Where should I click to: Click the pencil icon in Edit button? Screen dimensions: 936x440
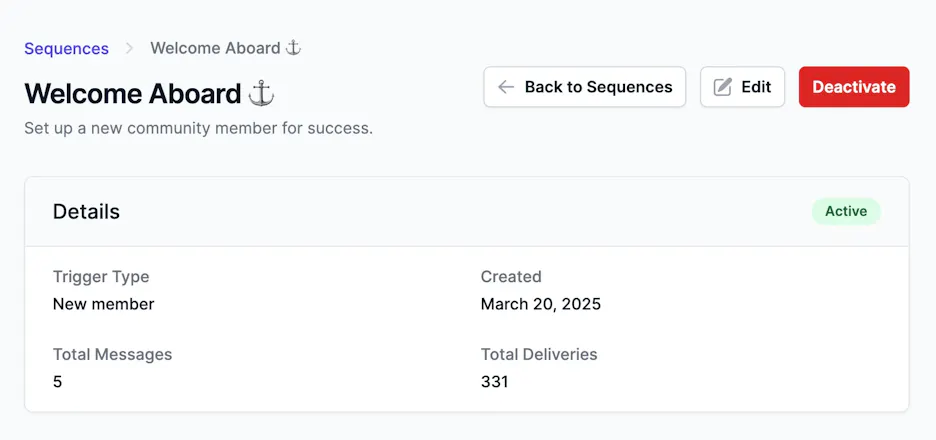click(x=722, y=87)
